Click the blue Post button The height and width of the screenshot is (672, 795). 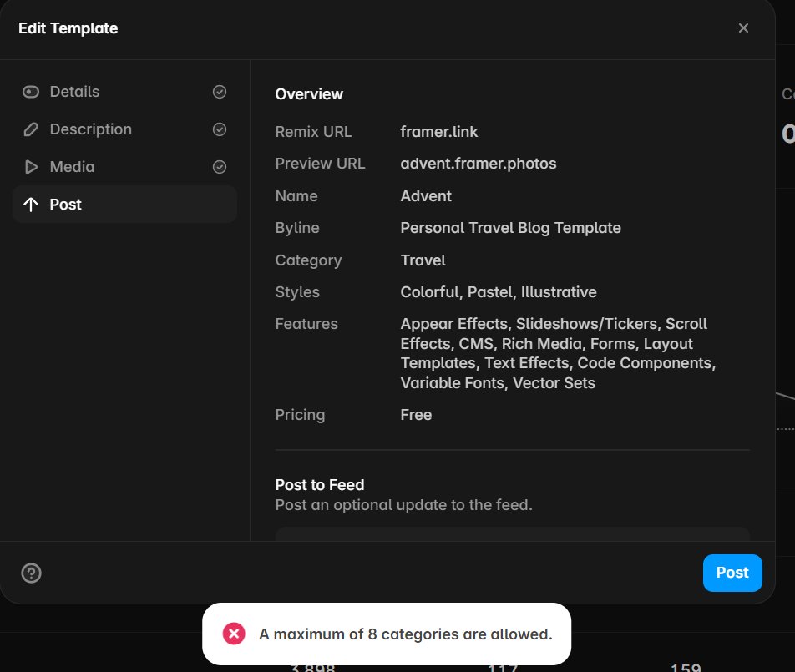[x=732, y=573]
